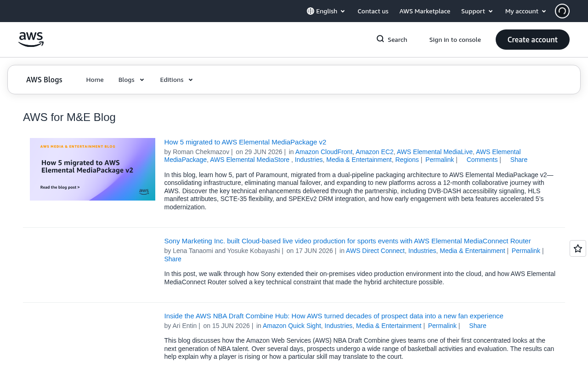Click Share on the NBA Draft Combine post
The height and width of the screenshot is (368, 588).
click(x=478, y=326)
